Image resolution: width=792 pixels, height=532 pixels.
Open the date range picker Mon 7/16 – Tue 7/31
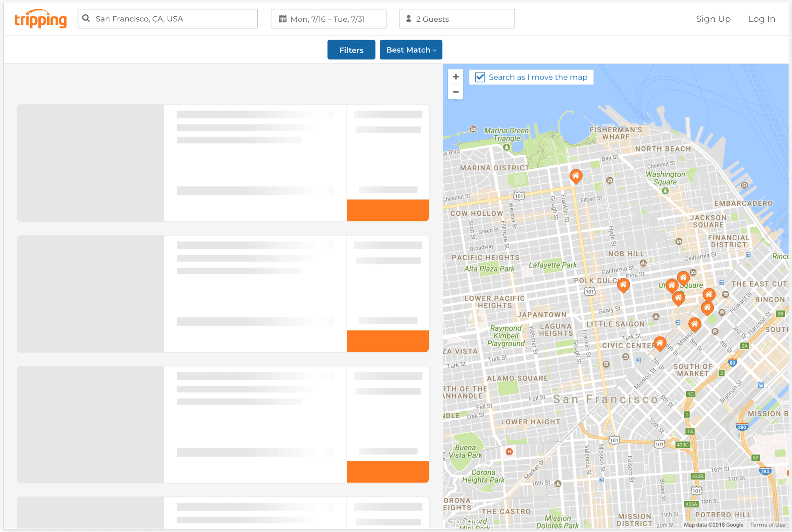pos(328,19)
